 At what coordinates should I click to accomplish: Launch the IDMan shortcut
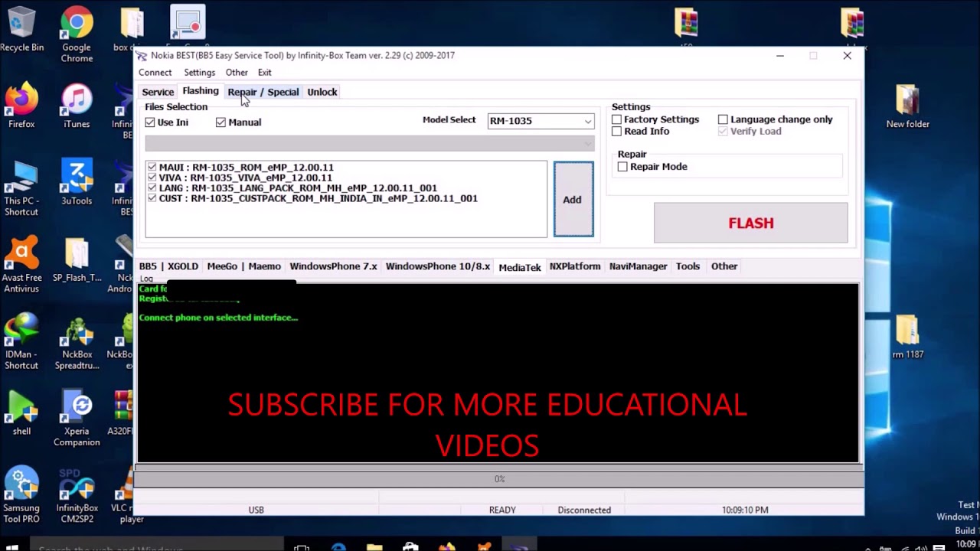21,341
